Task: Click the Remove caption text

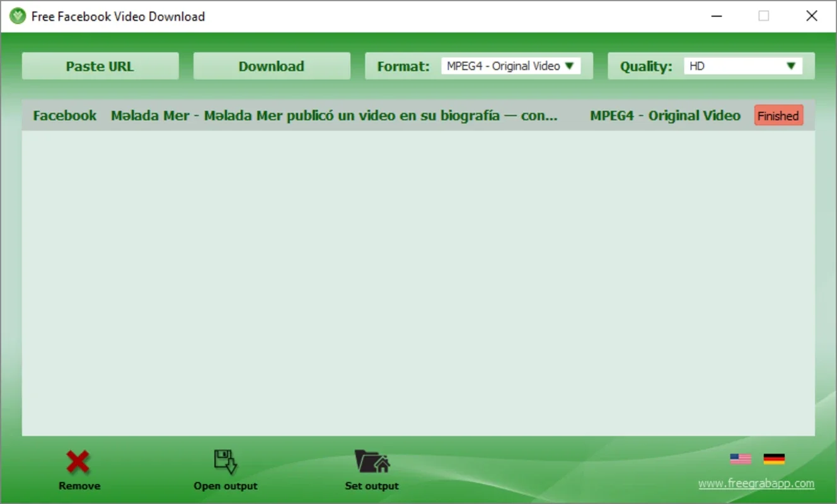Action: [79, 486]
